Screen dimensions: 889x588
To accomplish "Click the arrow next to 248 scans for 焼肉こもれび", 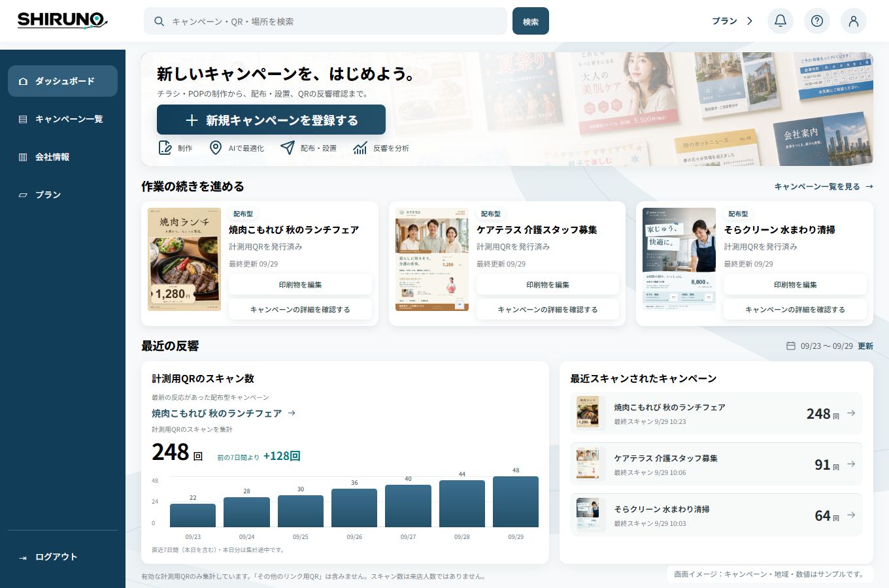I will [851, 413].
